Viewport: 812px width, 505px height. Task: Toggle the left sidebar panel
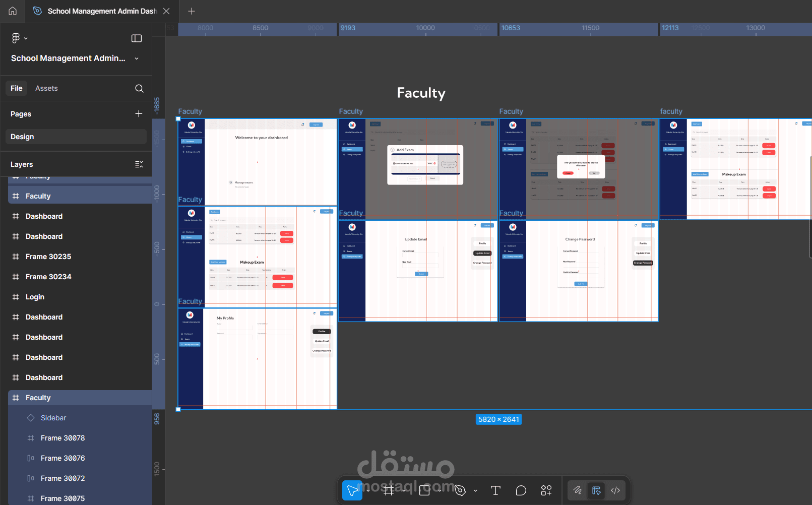click(137, 38)
